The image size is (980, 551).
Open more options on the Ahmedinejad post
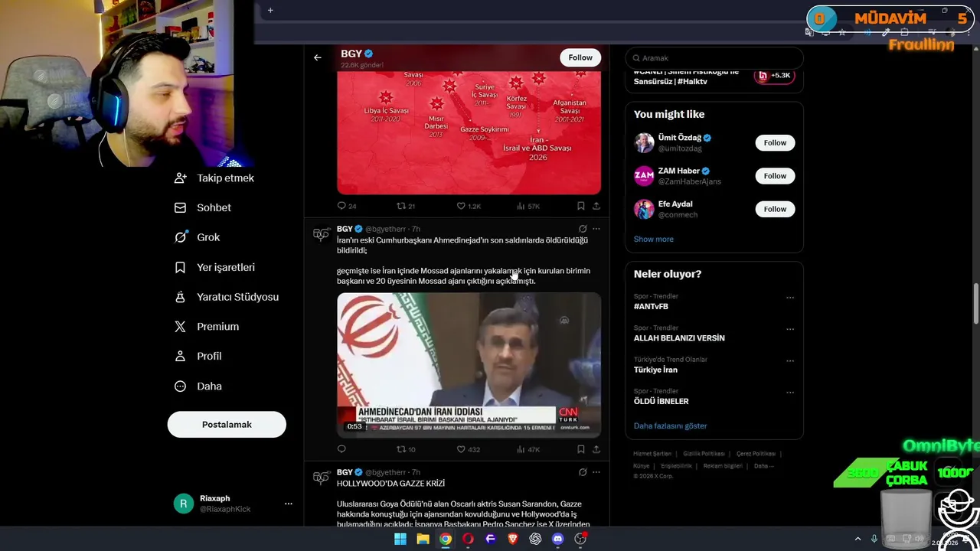click(596, 229)
